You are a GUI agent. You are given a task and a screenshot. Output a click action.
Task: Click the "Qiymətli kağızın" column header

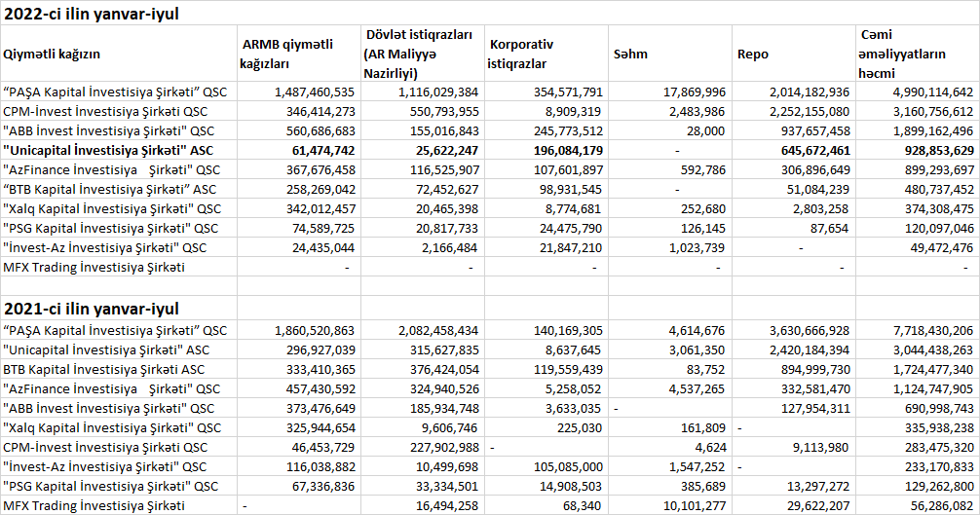[x=119, y=54]
